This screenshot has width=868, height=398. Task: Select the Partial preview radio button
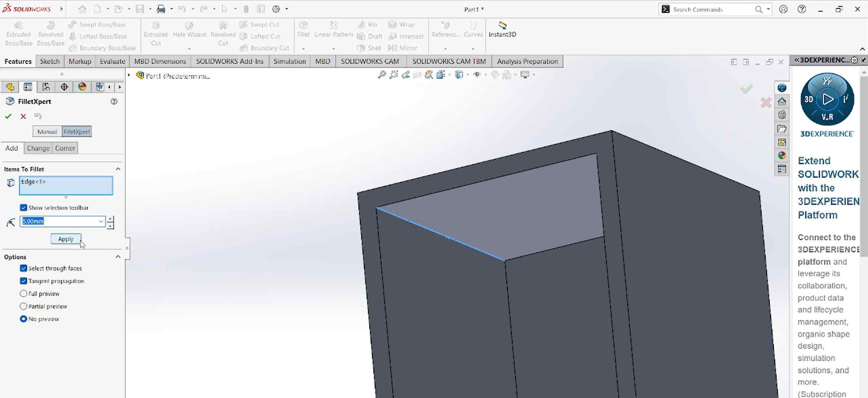coord(24,306)
